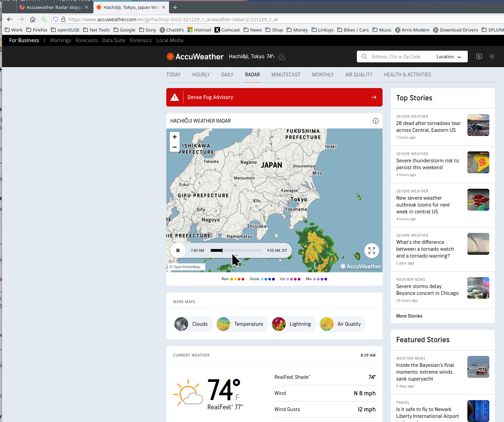Open the Lightning map
The image size is (504, 422).
pos(293,324)
